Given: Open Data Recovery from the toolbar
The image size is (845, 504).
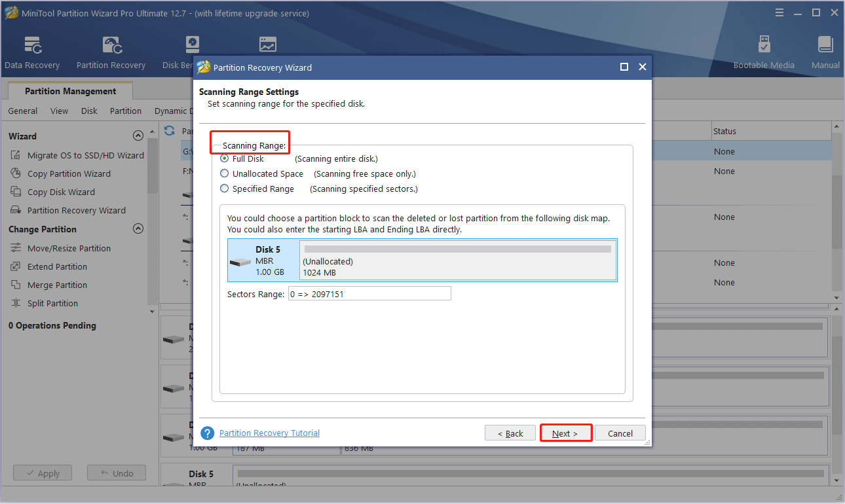Looking at the screenshot, I should (x=32, y=52).
